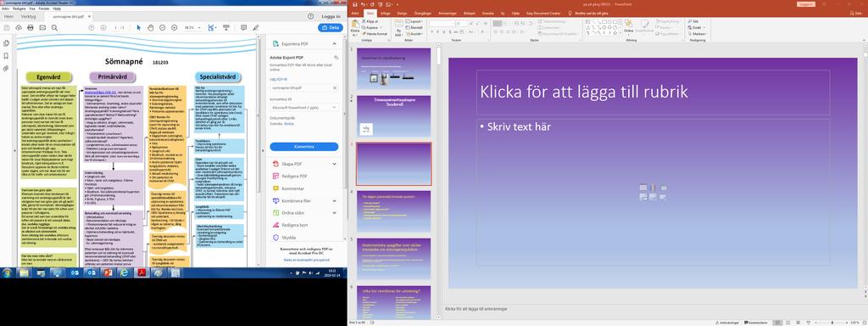This screenshot has width=868, height=326.
Task: Open the Fönster menu in Acrobat
Action: [44, 8]
